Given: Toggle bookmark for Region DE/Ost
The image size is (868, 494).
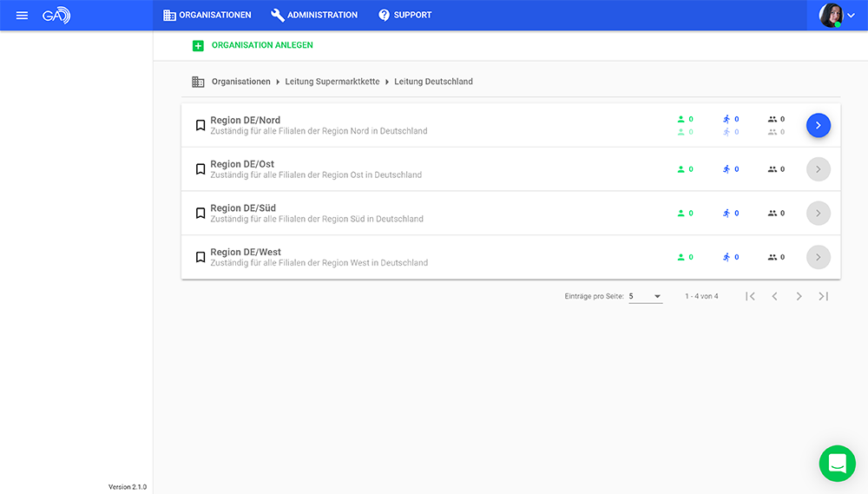Looking at the screenshot, I should pos(201,169).
